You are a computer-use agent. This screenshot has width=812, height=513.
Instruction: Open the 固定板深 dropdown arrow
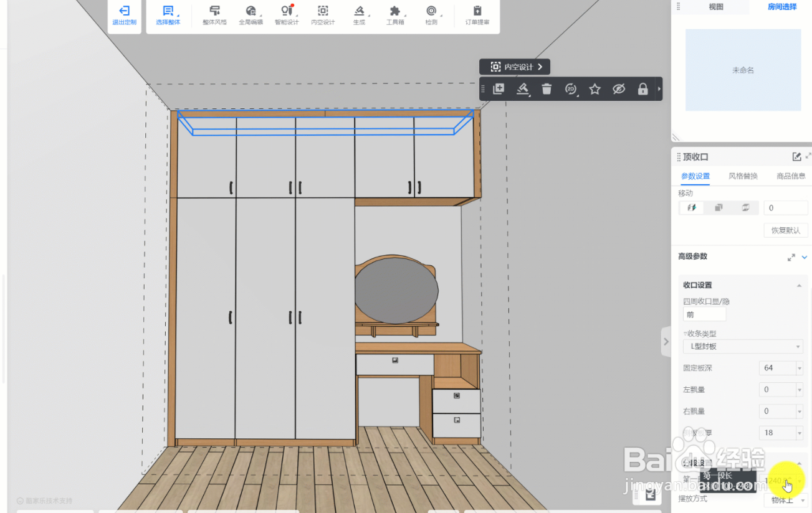[x=800, y=369]
